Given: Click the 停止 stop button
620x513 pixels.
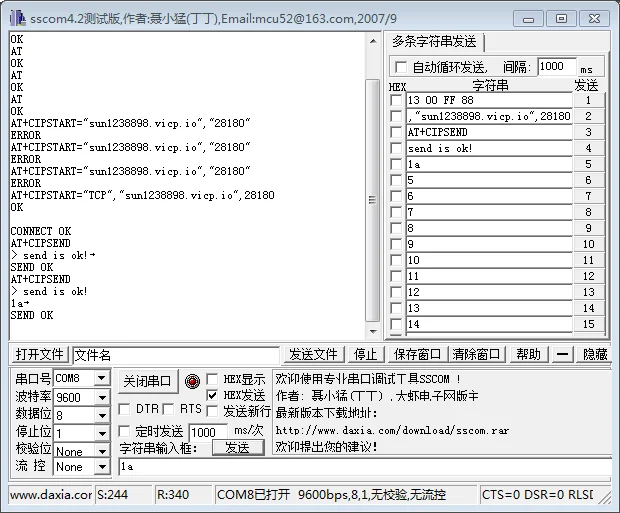Looking at the screenshot, I should (365, 354).
